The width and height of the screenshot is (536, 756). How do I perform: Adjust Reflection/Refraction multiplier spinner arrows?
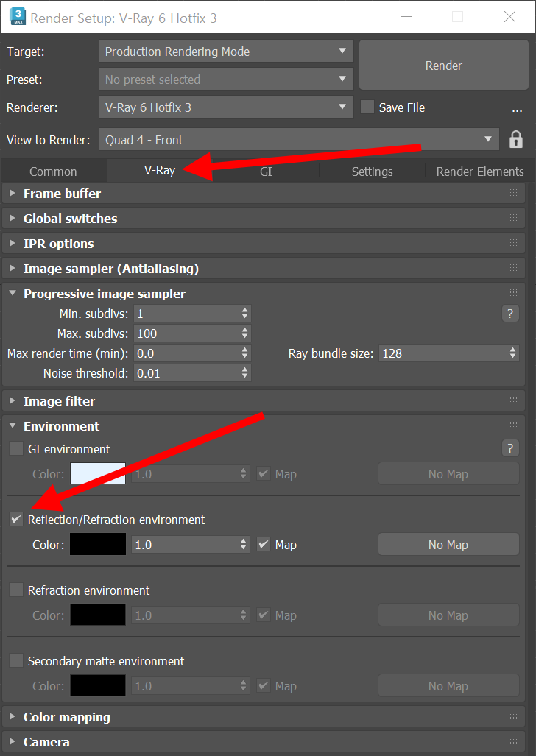tap(244, 544)
